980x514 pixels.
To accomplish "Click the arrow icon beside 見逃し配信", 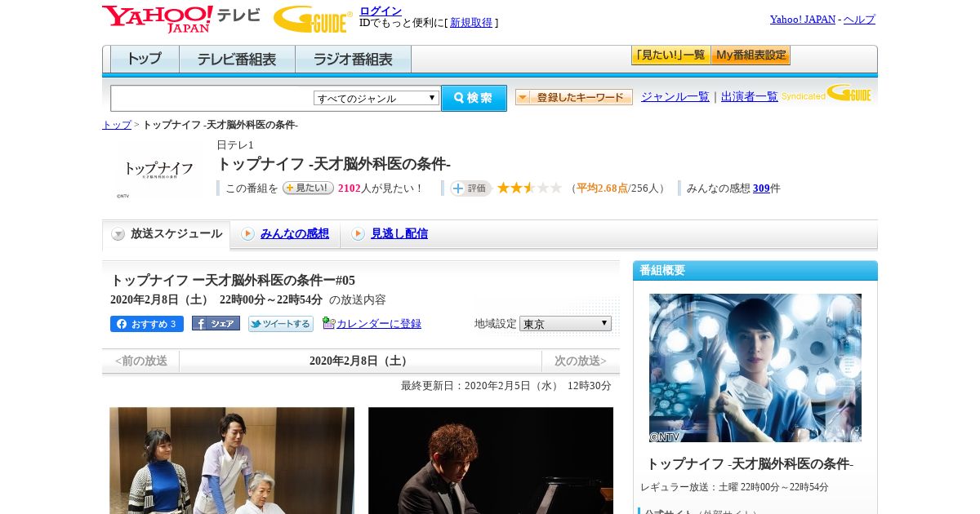I will [x=358, y=234].
